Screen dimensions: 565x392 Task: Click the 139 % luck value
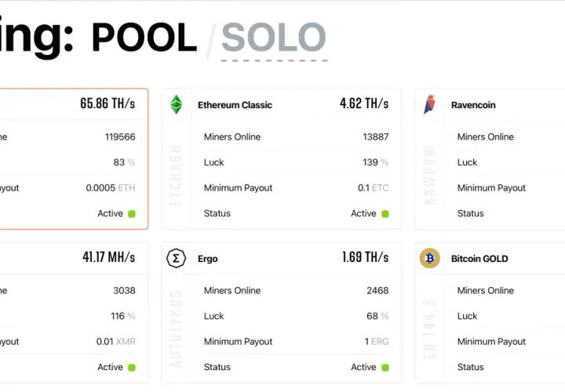376,162
